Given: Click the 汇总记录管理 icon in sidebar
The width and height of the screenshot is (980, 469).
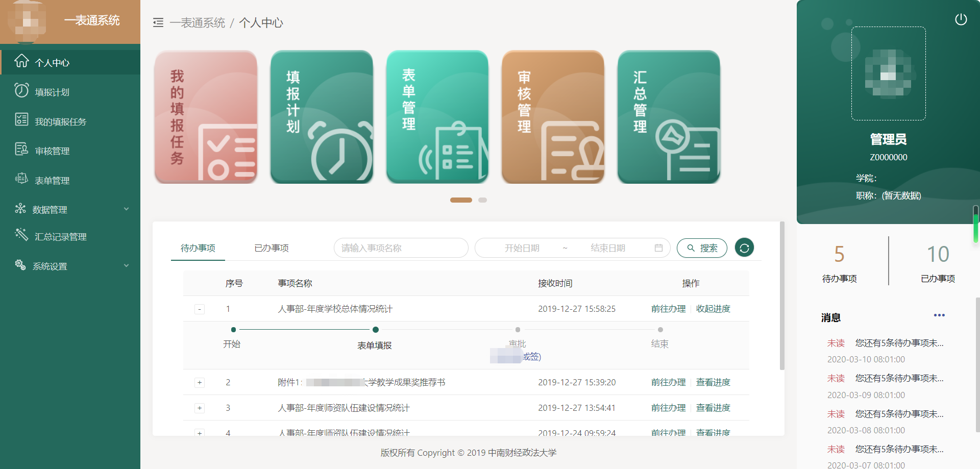Looking at the screenshot, I should click(x=21, y=235).
